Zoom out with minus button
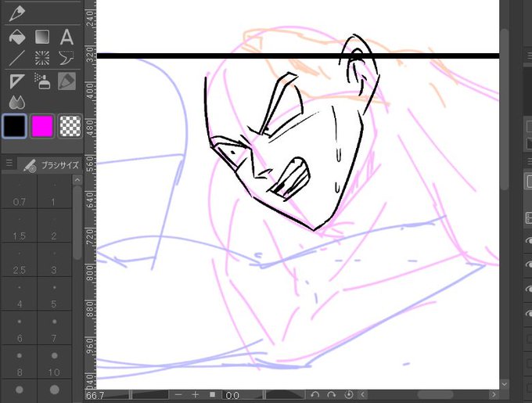 [x=178, y=395]
